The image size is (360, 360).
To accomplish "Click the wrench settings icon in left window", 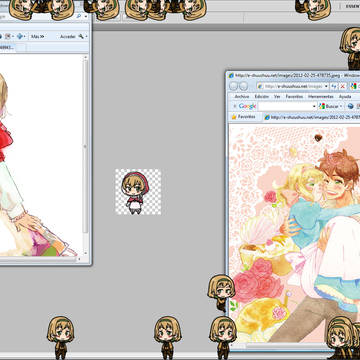I will 81,36.
